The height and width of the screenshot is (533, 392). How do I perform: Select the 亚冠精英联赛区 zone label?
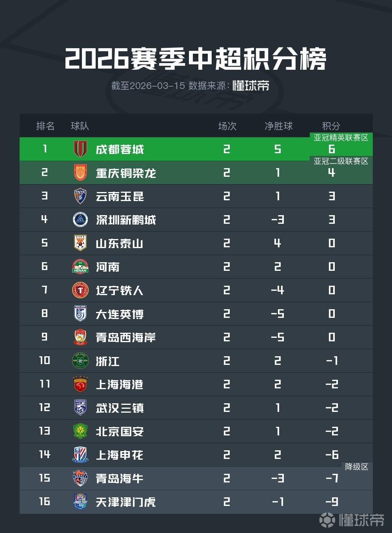[x=341, y=138]
